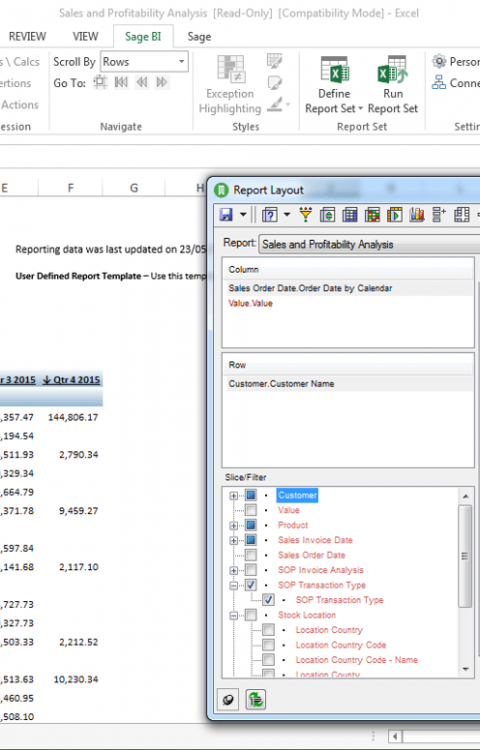Collapse the Stock Location node
This screenshot has height=750, width=480.
click(x=233, y=615)
